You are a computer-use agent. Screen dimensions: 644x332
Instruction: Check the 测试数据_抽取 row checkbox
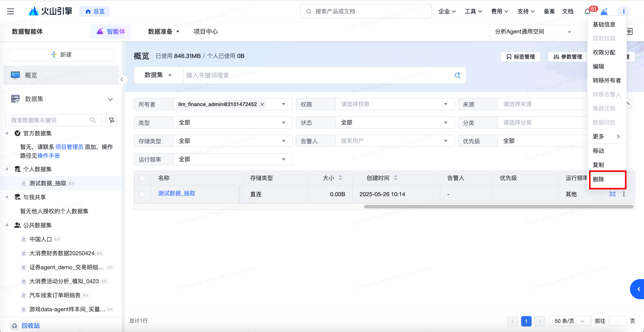[x=142, y=194]
